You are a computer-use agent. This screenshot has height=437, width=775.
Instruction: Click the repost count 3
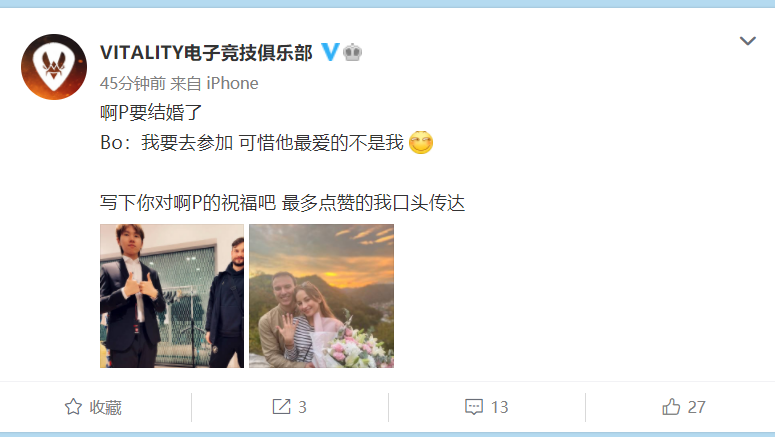coord(302,407)
